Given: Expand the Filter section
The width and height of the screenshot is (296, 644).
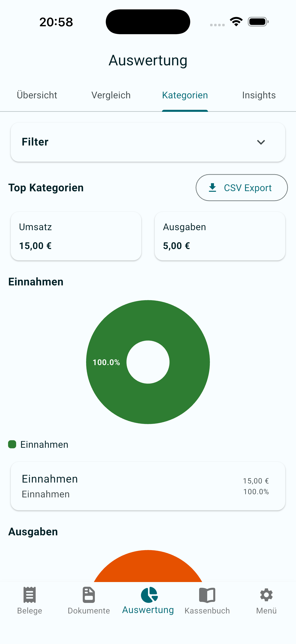Looking at the screenshot, I should (x=148, y=142).
